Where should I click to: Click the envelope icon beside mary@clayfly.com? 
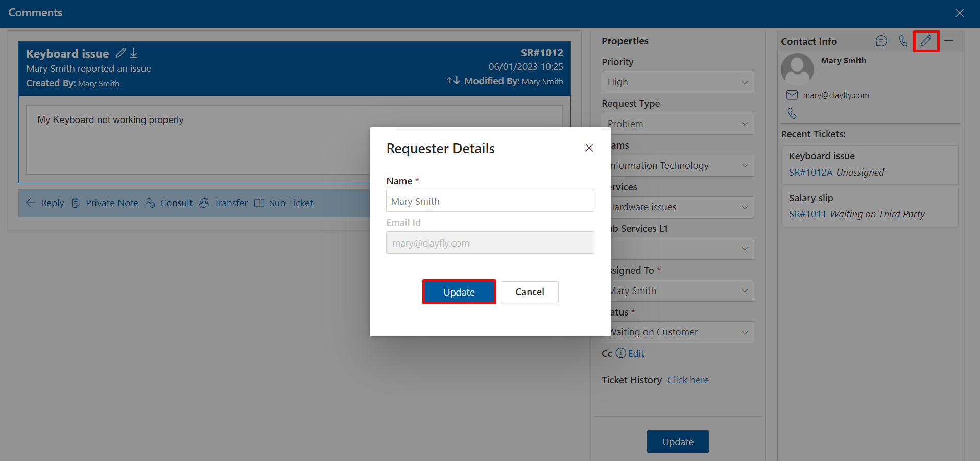click(x=792, y=95)
